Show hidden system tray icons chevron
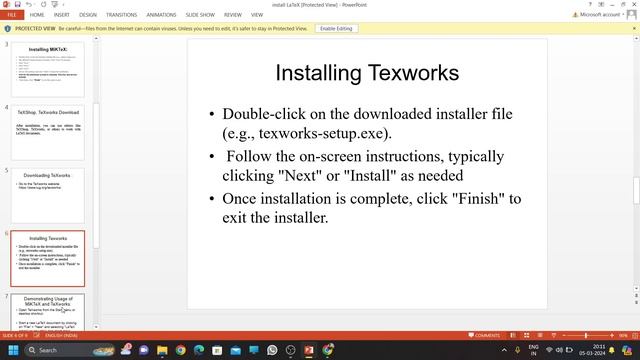The height and width of the screenshot is (360, 640). [x=504, y=350]
